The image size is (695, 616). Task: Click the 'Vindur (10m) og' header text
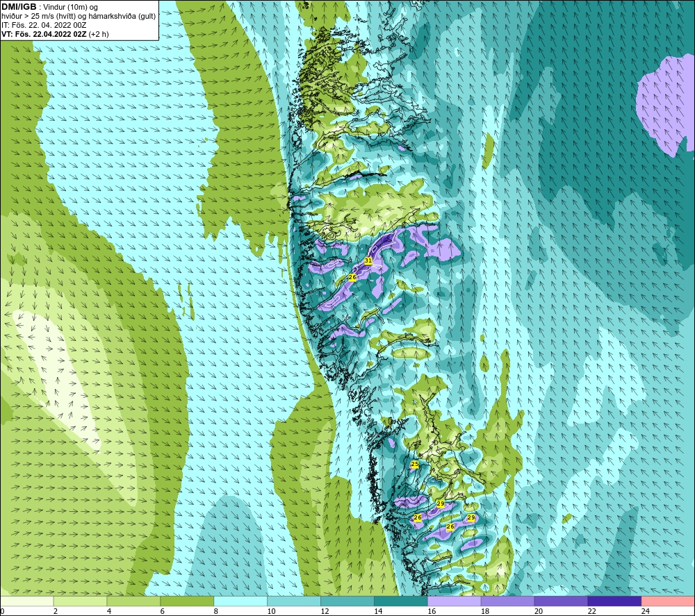70,8
